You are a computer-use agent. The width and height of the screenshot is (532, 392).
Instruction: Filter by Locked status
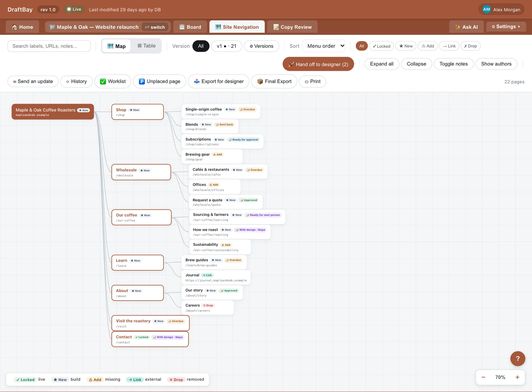381,46
